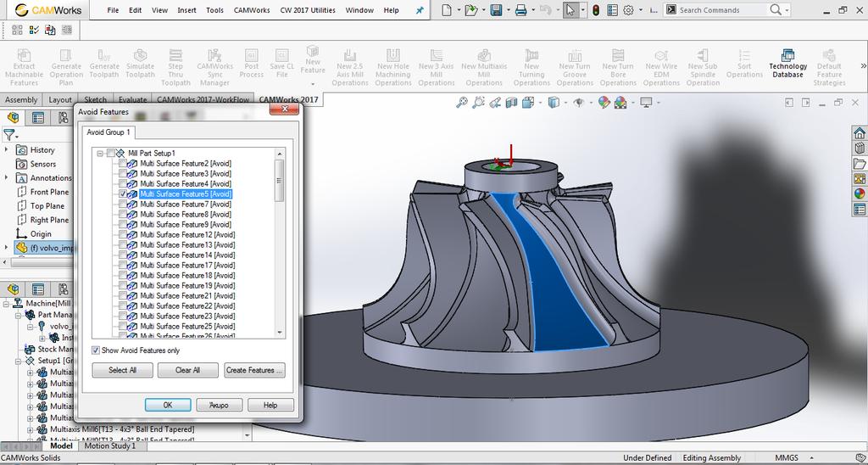Check Multi Surface Feature3 [Avoid]
The image size is (868, 465).
click(123, 173)
